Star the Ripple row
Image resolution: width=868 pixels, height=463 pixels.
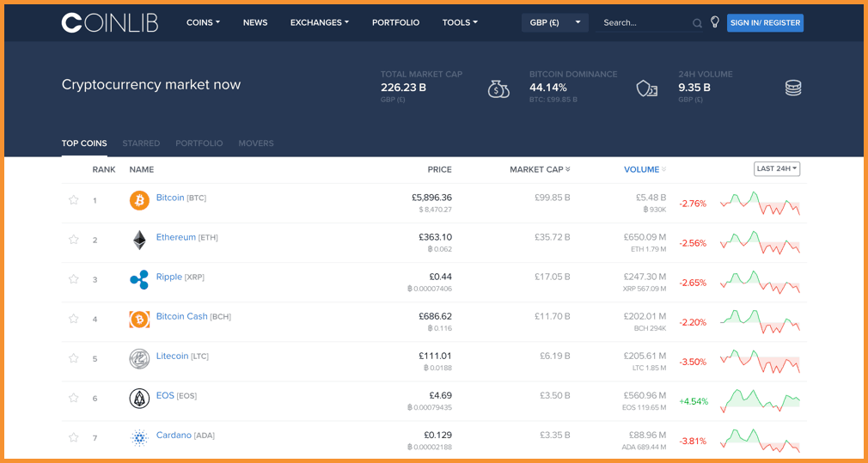coord(74,279)
